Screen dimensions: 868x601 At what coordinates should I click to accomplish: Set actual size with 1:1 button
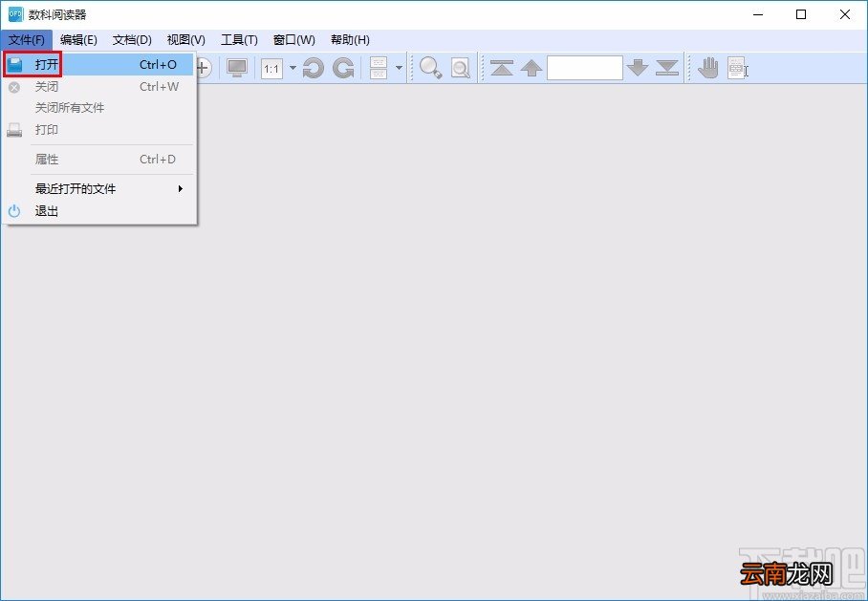click(x=271, y=69)
